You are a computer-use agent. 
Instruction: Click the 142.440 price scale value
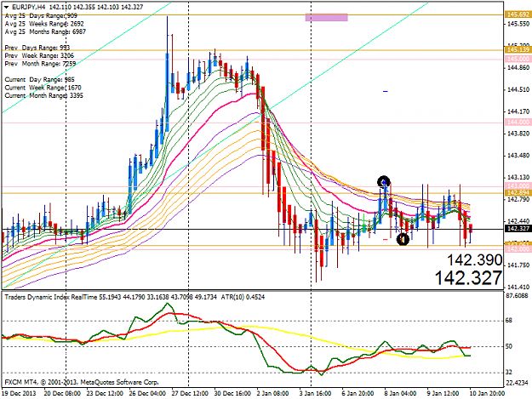pos(518,221)
